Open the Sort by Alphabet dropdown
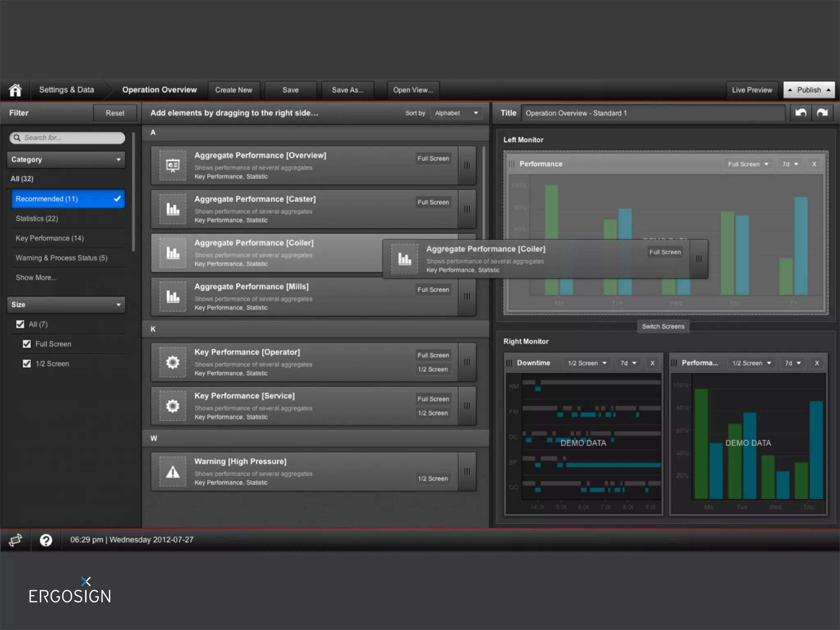 coord(456,113)
